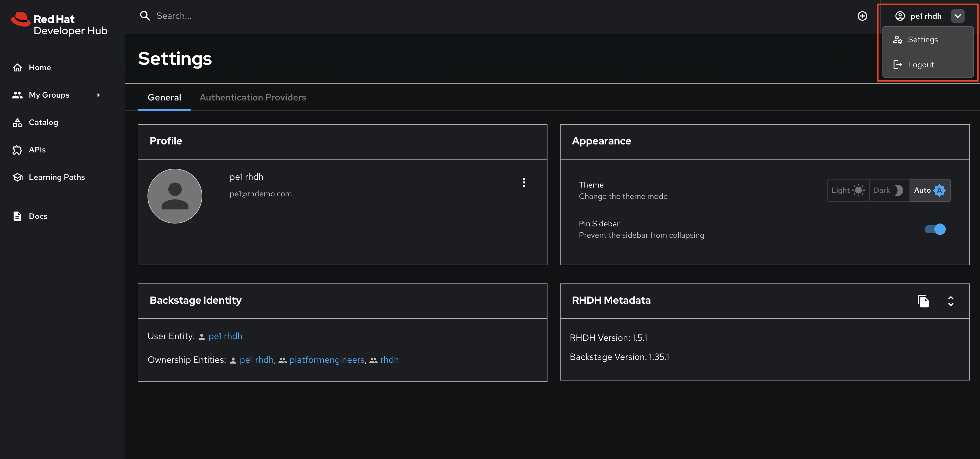Click the Home house icon in sidebar
Viewport: 980px width, 459px height.
tap(17, 67)
